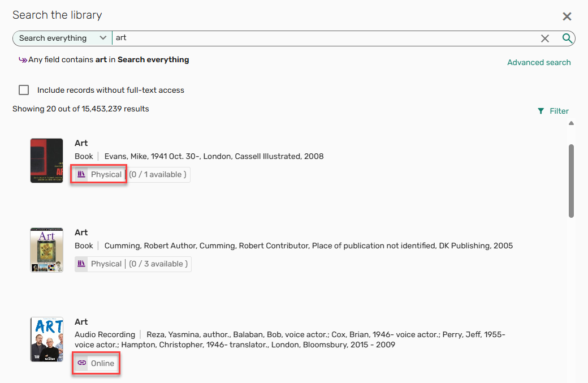The height and width of the screenshot is (383, 588).
Task: Click the Showing 20 out of 15,453,239 results text
Action: [81, 109]
